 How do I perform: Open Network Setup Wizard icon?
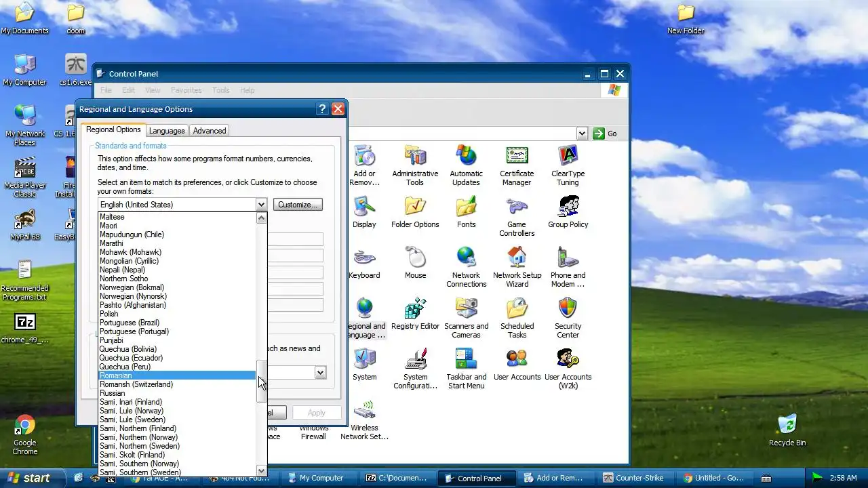click(x=517, y=268)
